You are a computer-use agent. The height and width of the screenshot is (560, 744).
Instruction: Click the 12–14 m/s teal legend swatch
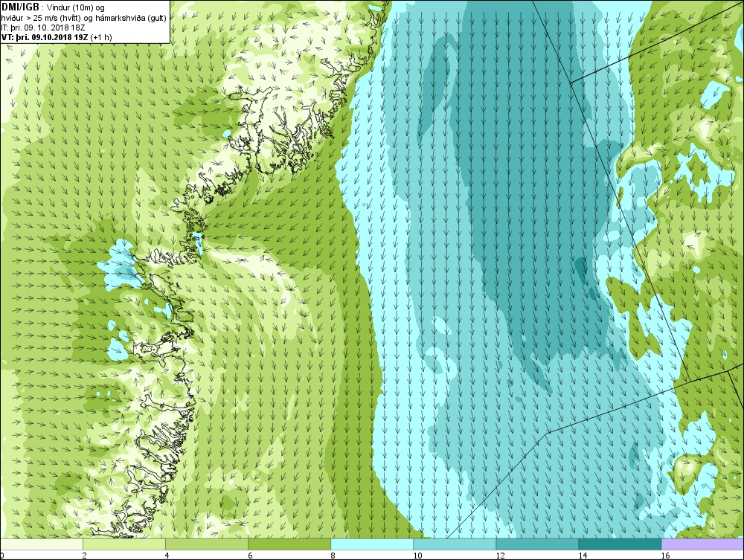pos(536,544)
